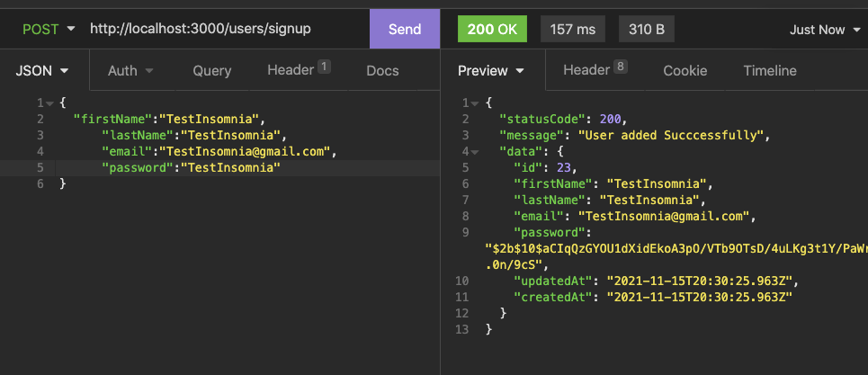
Task: Click the response "firstName" key
Action: click(553, 183)
